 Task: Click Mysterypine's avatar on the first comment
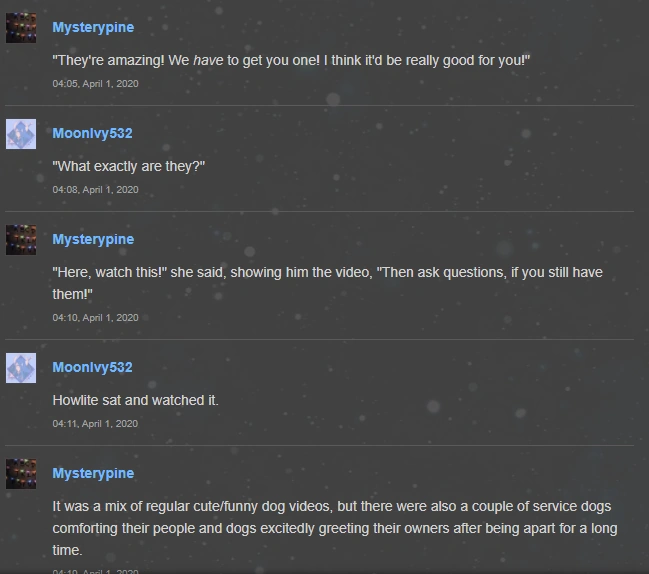click(21, 28)
